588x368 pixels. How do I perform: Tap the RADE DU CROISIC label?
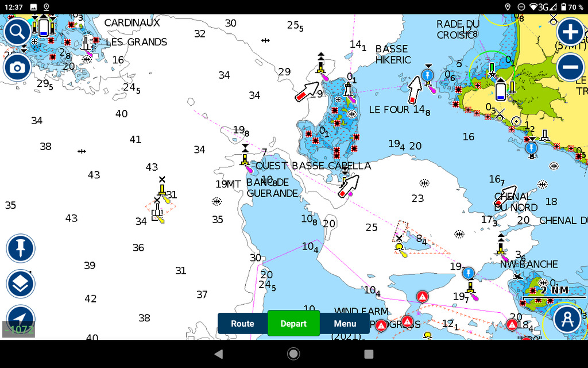point(458,30)
